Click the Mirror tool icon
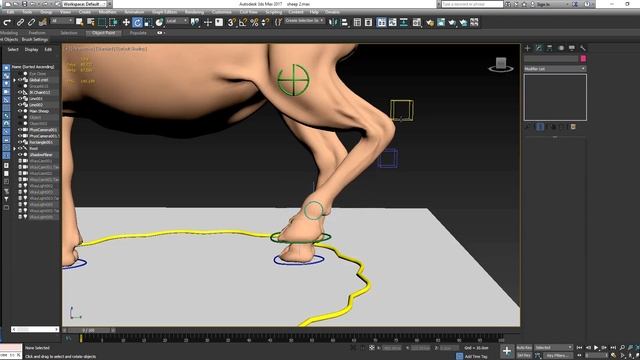The image size is (640, 360). (x=333, y=22)
